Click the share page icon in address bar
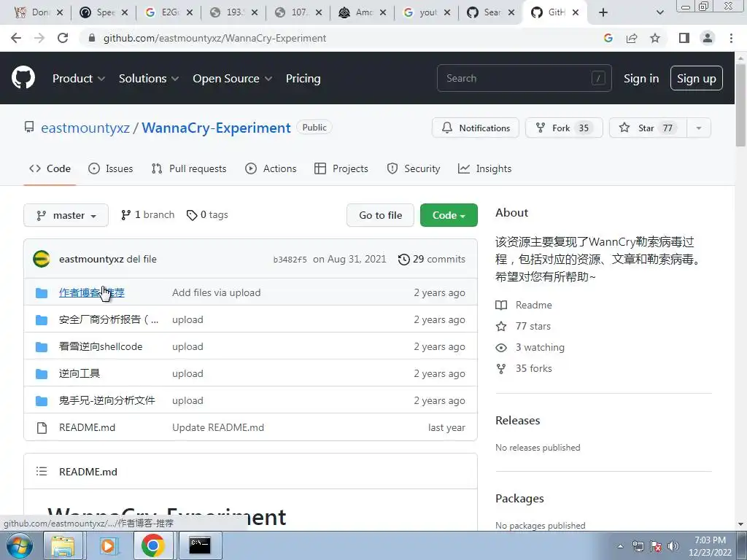Viewport: 747px width, 560px height. (632, 38)
